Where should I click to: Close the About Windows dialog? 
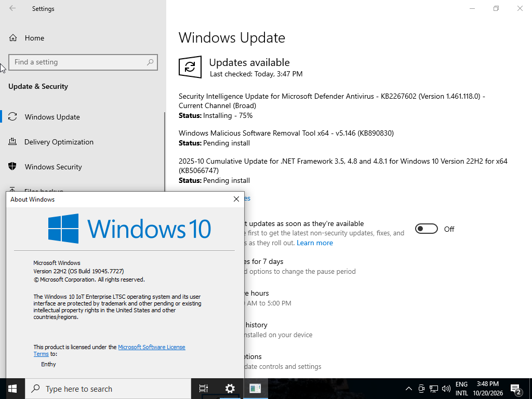click(x=236, y=199)
